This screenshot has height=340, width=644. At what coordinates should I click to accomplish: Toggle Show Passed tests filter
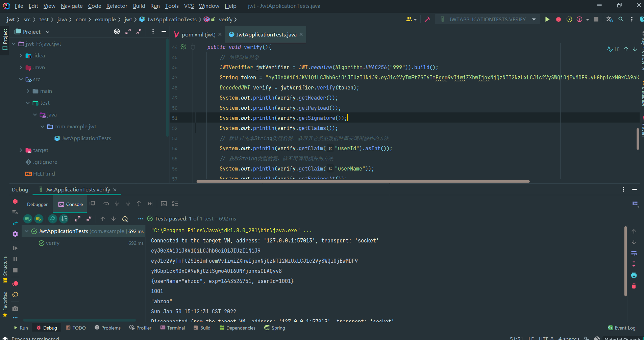point(28,219)
